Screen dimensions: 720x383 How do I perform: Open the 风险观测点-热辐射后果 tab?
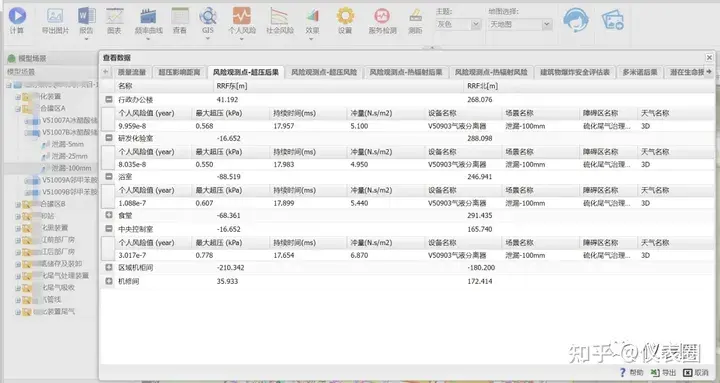(405, 72)
